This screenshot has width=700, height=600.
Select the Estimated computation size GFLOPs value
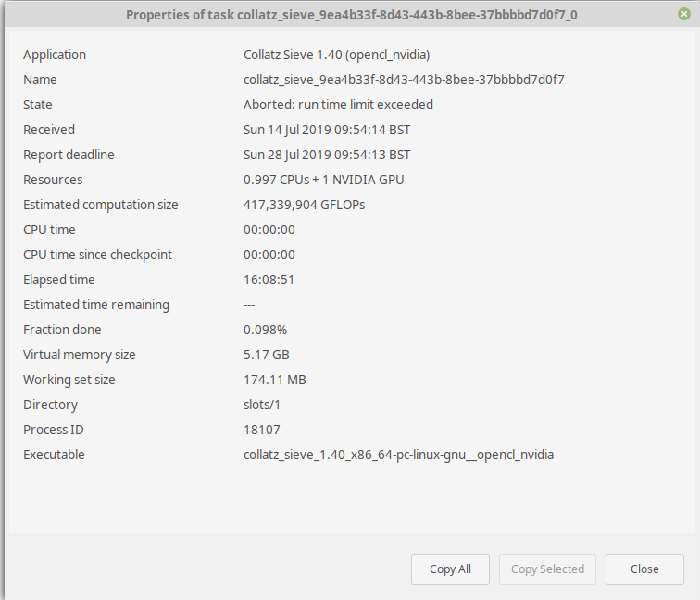(x=304, y=205)
